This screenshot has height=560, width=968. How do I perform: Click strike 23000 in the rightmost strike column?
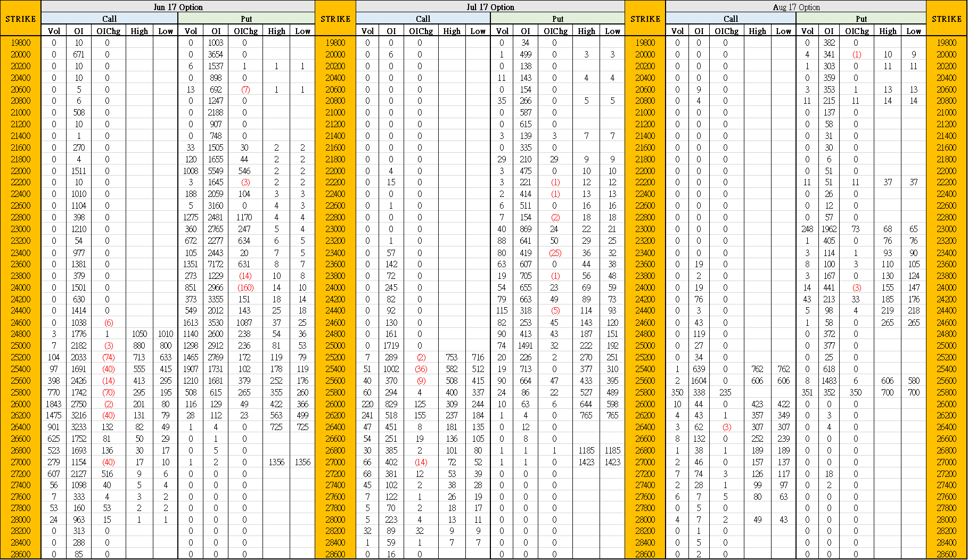(x=946, y=229)
